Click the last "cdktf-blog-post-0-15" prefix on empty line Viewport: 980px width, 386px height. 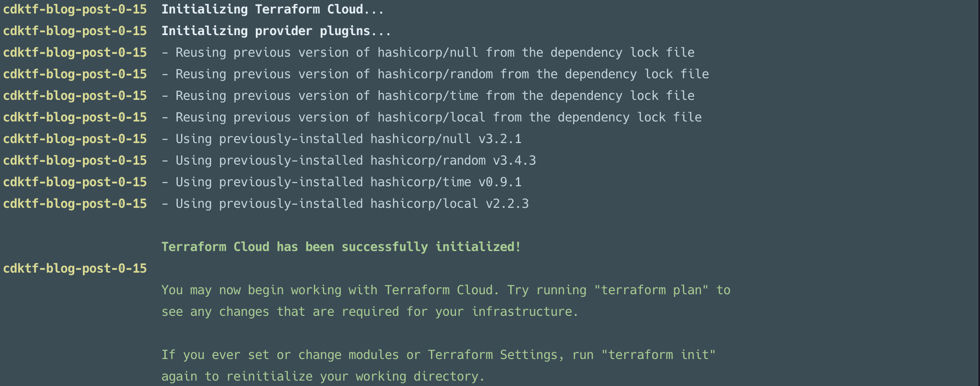[x=75, y=269]
